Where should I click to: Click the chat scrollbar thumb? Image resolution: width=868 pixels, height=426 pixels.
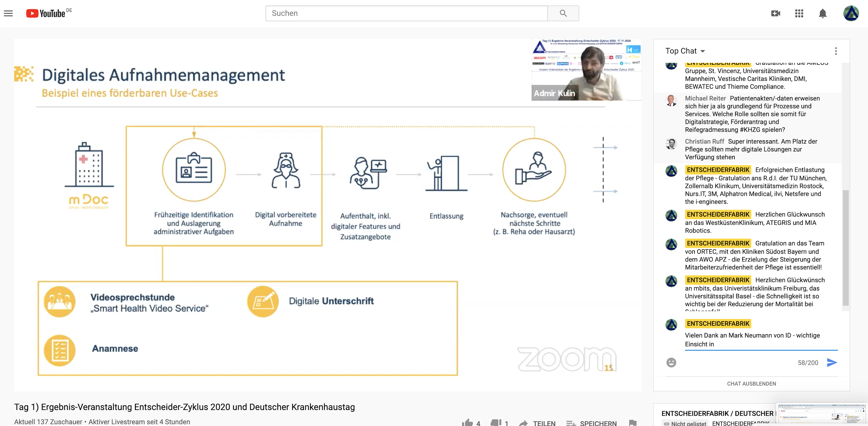point(846,248)
